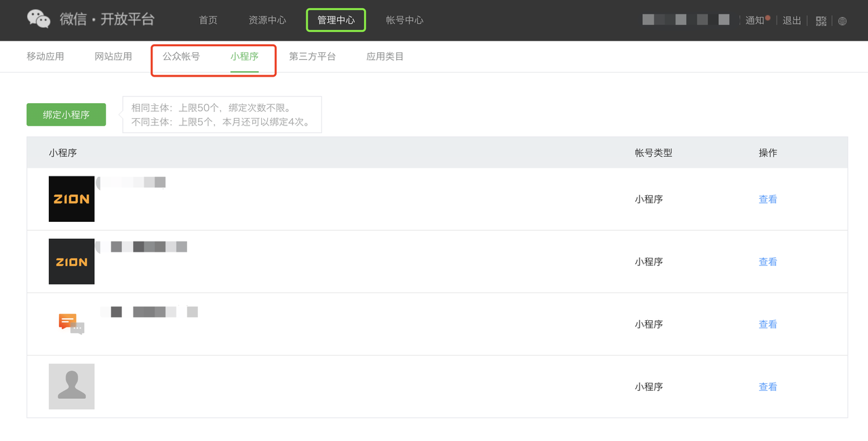This screenshot has height=441, width=868.
Task: Select the orange chat bubble app icon
Action: point(72,324)
